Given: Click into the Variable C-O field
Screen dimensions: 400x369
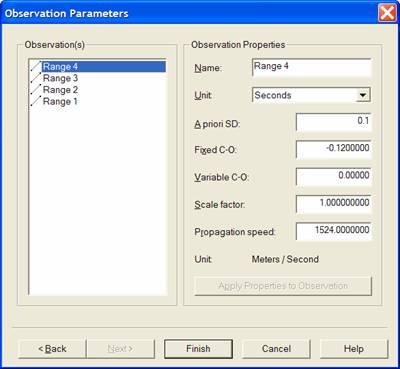Looking at the screenshot, I should [333, 177].
